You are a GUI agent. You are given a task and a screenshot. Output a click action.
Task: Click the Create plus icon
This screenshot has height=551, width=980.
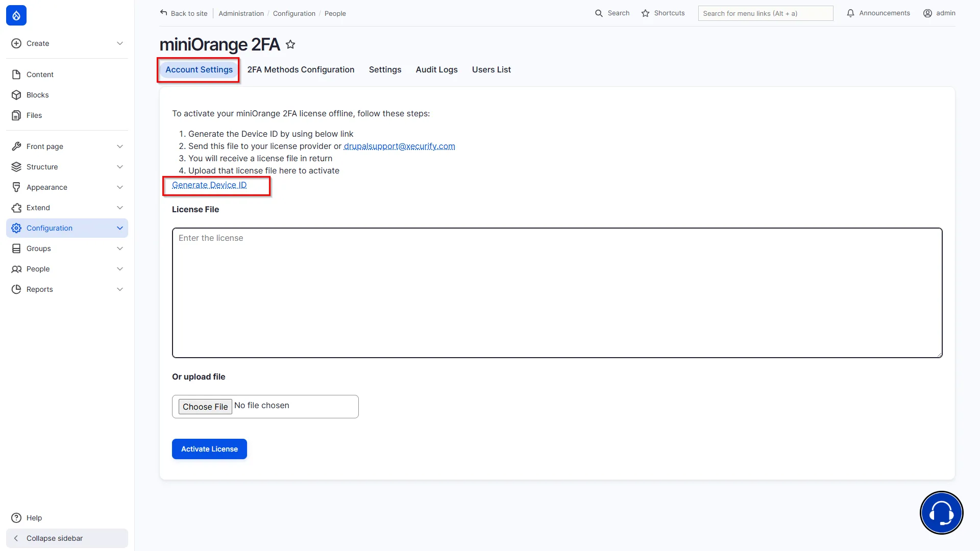tap(16, 43)
